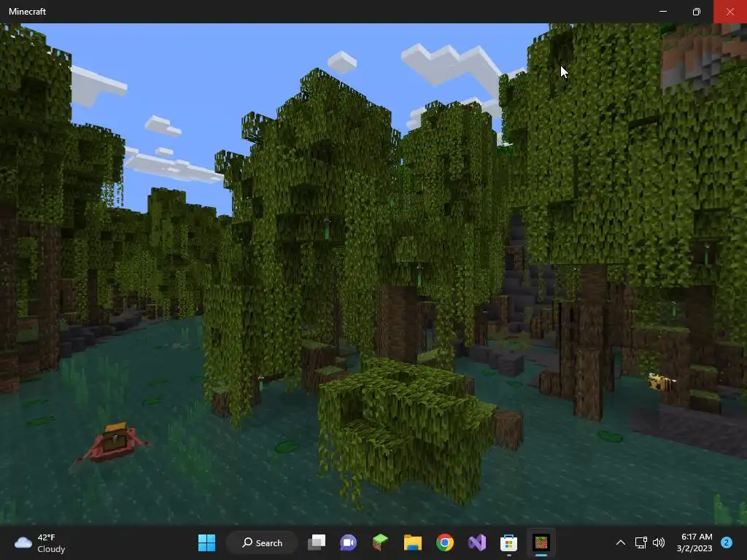Open Microsoft Store from taskbar
The height and width of the screenshot is (560, 747).
pos(508,542)
